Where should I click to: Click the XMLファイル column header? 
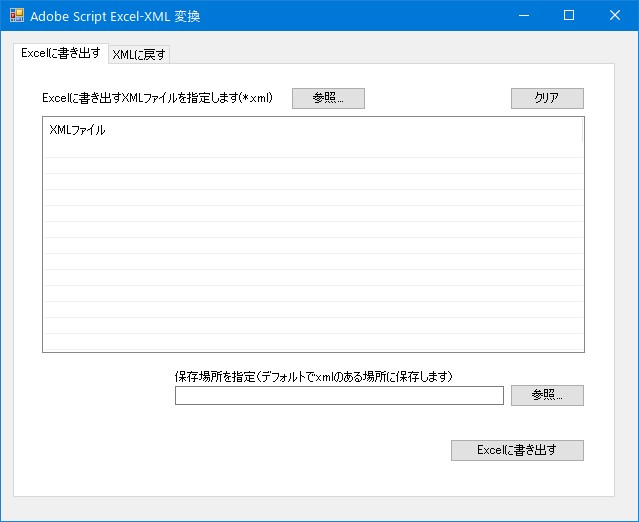coord(313,130)
